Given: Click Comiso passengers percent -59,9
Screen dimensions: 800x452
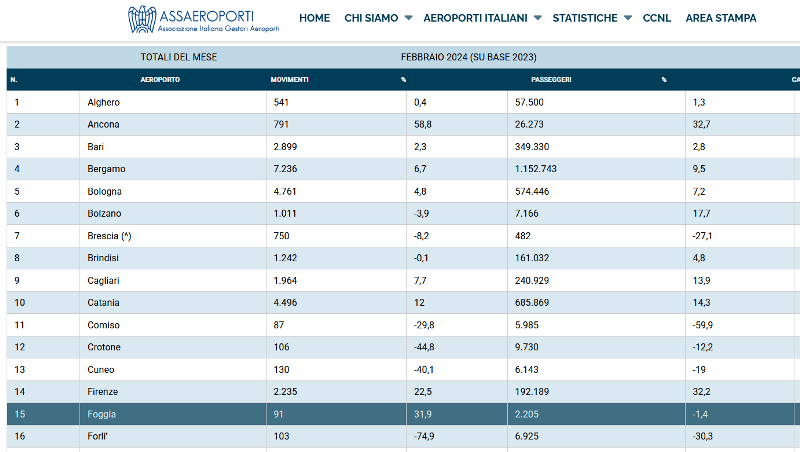Looking at the screenshot, I should pos(703,325).
